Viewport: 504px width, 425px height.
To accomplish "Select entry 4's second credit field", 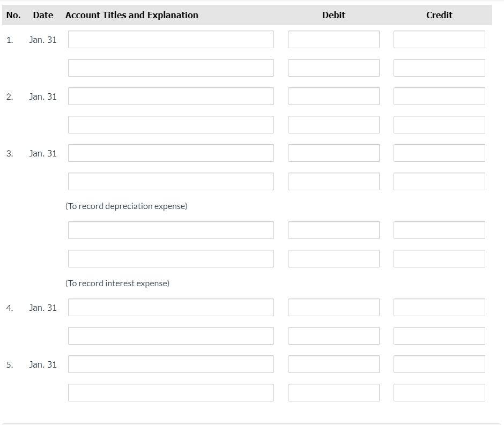I will click(439, 335).
